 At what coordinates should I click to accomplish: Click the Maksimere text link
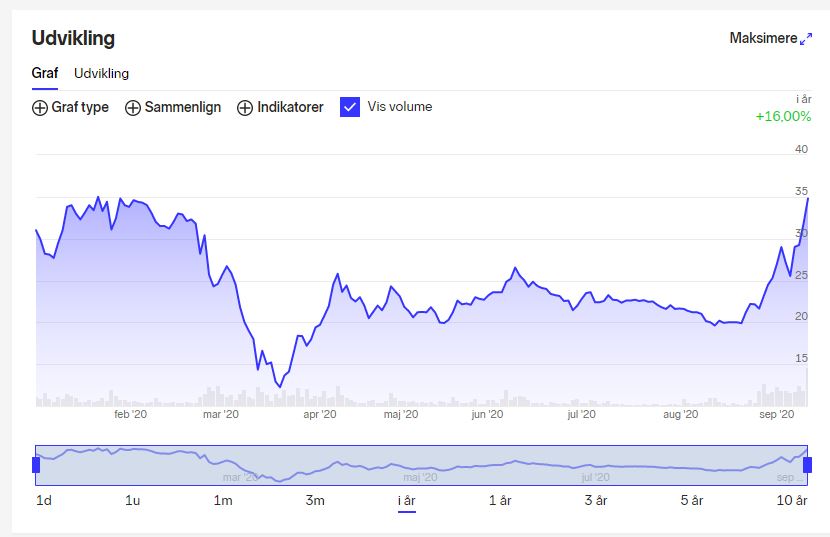(763, 38)
